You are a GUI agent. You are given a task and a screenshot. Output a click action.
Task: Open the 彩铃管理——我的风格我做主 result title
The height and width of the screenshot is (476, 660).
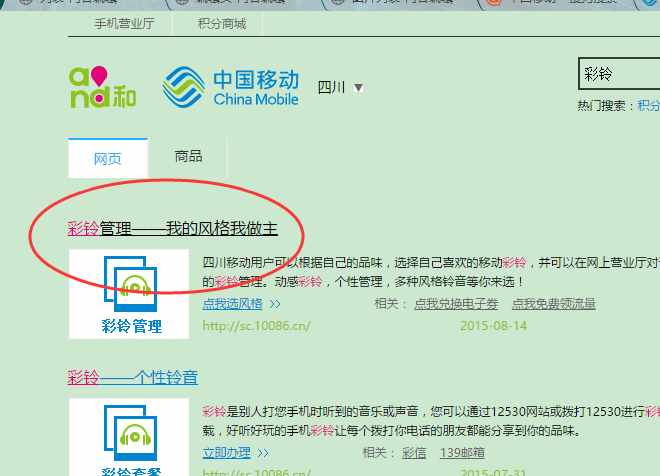click(x=173, y=229)
